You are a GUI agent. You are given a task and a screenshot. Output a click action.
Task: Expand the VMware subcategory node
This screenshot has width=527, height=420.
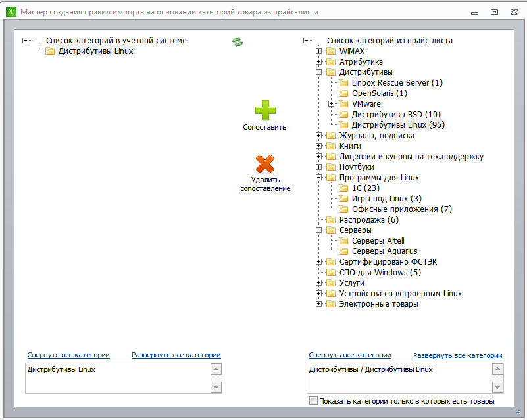(x=331, y=103)
